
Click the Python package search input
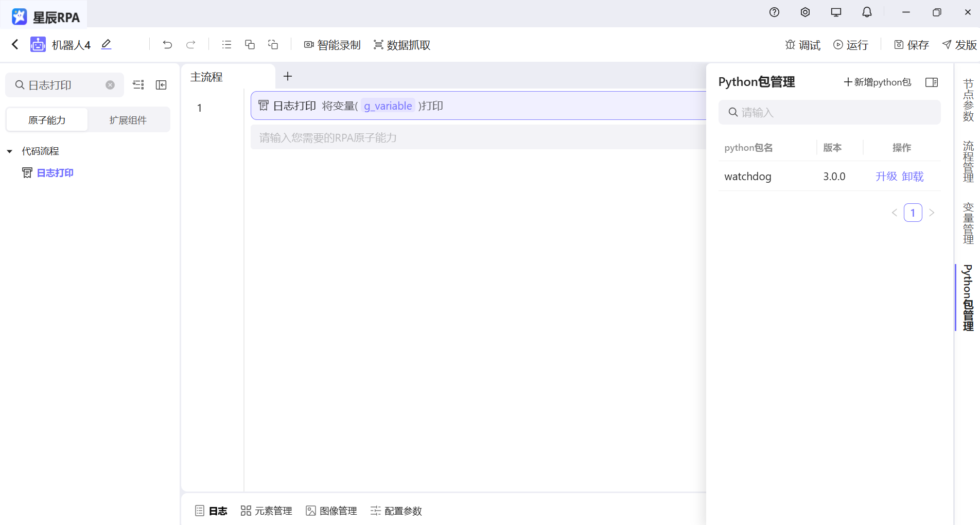click(829, 112)
